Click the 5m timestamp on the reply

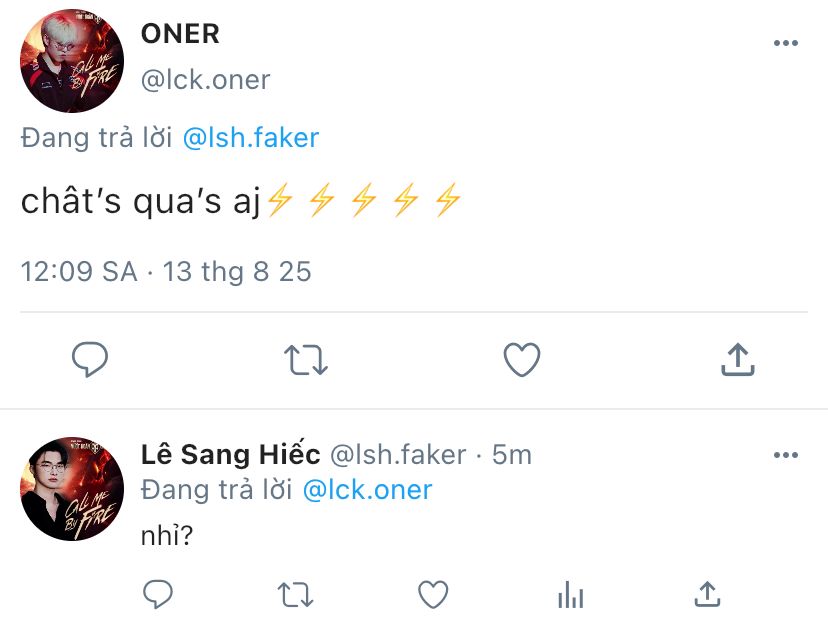coord(512,455)
